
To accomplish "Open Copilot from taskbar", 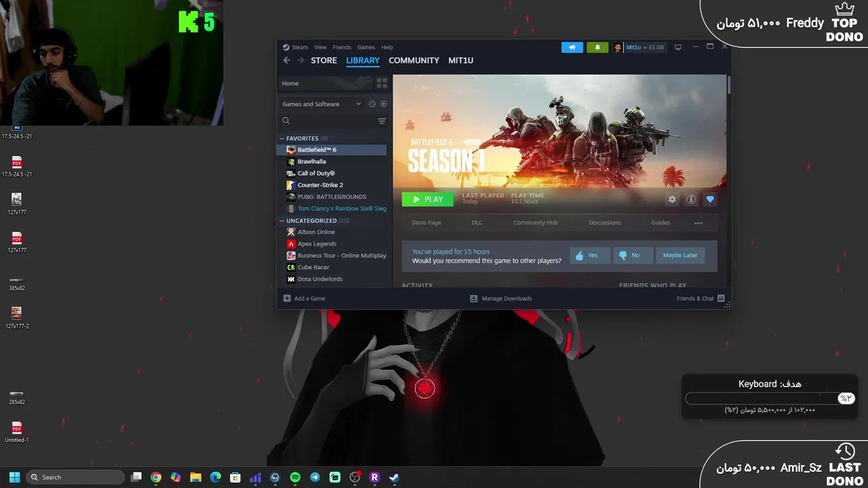I will (x=176, y=477).
